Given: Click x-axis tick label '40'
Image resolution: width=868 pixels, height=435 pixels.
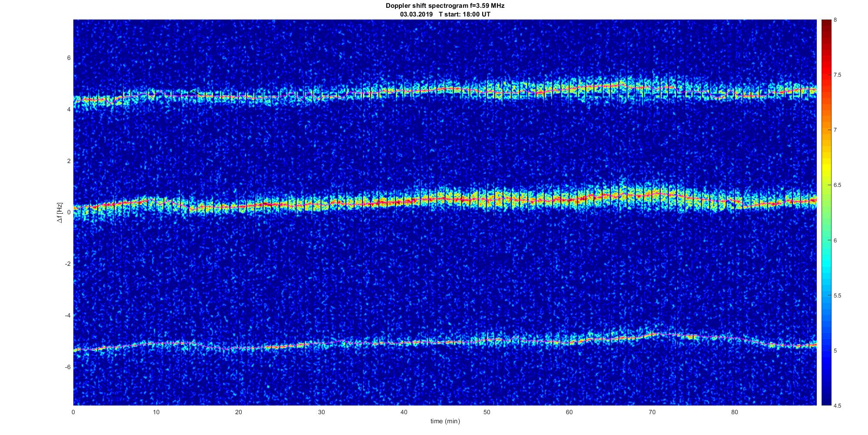Looking at the screenshot, I should coord(404,412).
